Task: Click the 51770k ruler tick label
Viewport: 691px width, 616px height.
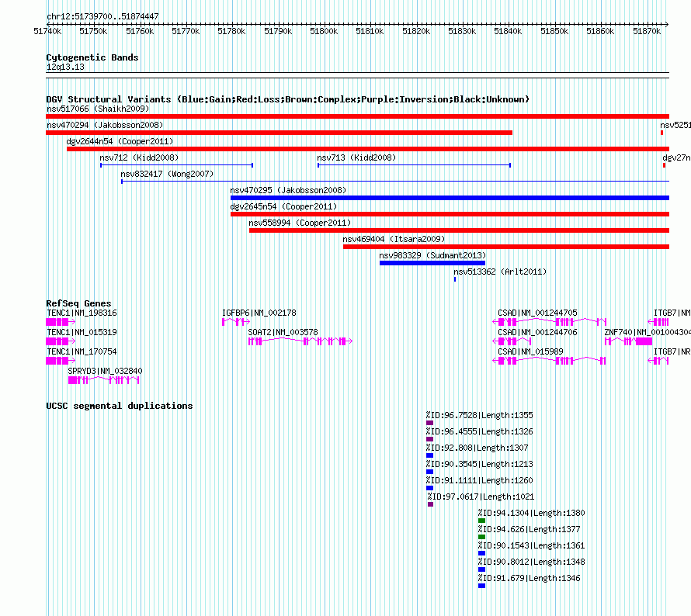Action: 186,31
